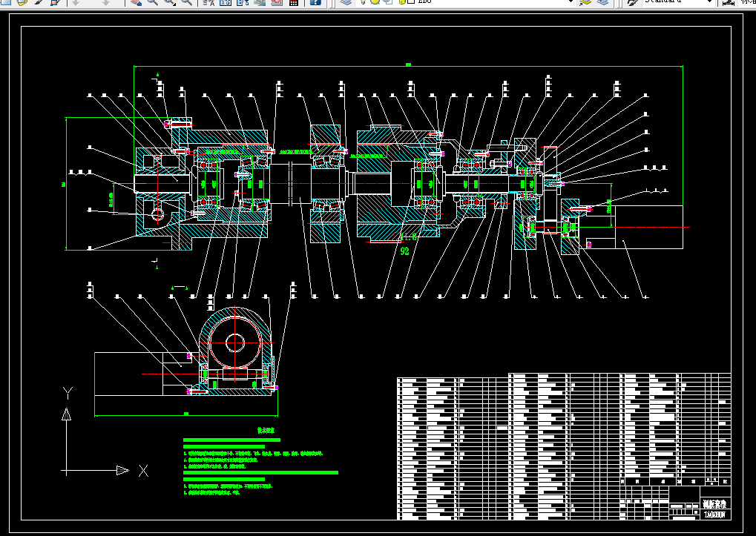Toggle the layer on/off light bulb
This screenshot has width=756, height=536.
tap(363, 2)
